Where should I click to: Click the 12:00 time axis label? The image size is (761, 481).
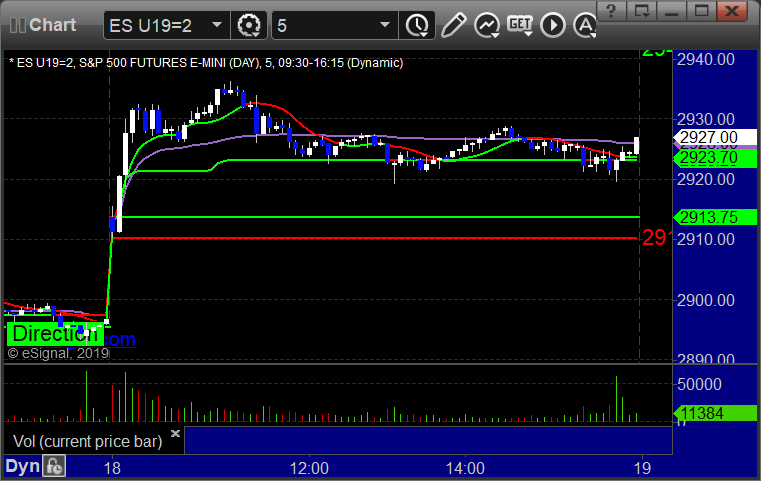pos(309,468)
